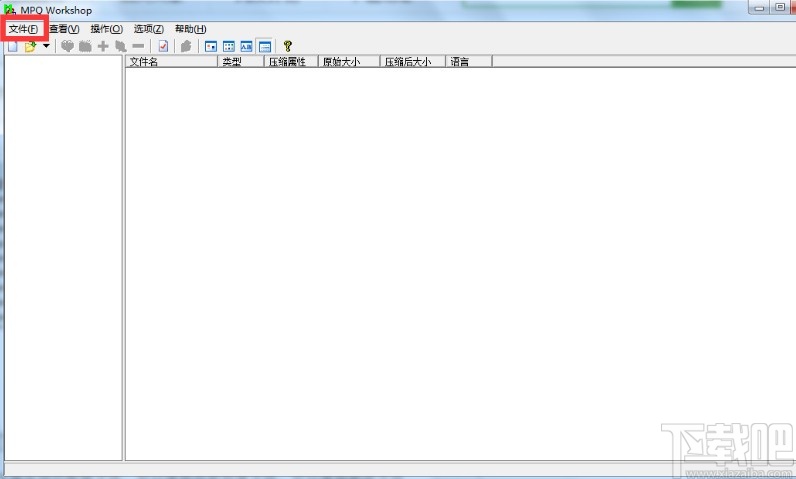Click the new archive document icon

[13, 47]
